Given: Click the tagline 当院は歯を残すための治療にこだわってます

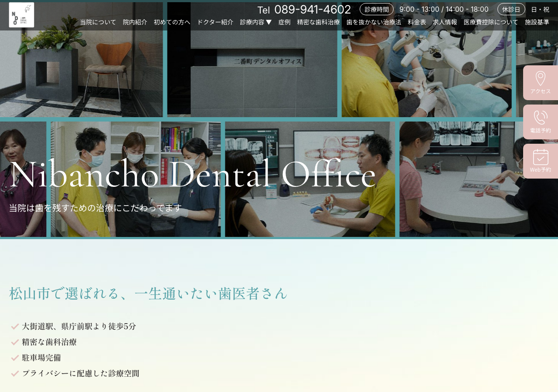Looking at the screenshot, I should (x=95, y=208).
